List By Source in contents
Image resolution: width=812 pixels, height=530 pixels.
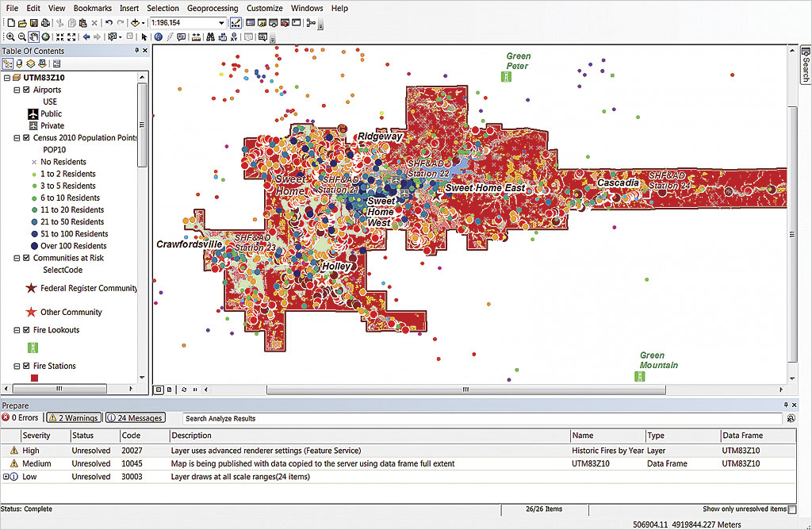(19, 63)
